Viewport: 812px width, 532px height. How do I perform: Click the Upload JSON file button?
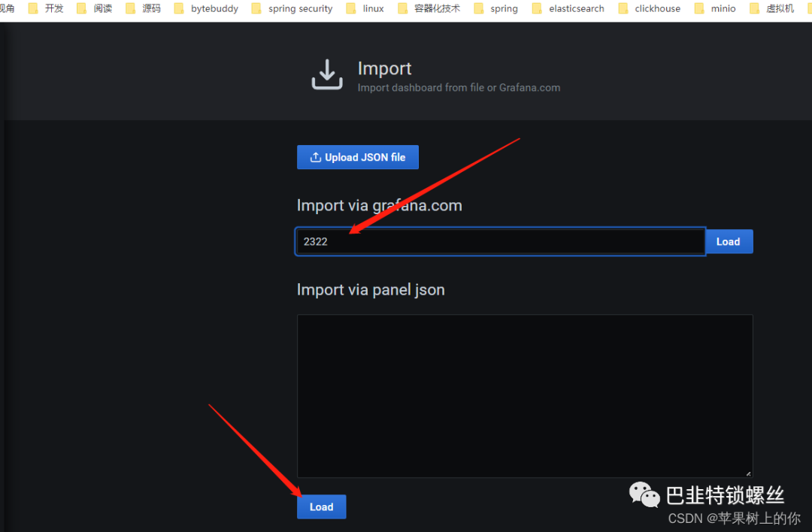click(357, 157)
